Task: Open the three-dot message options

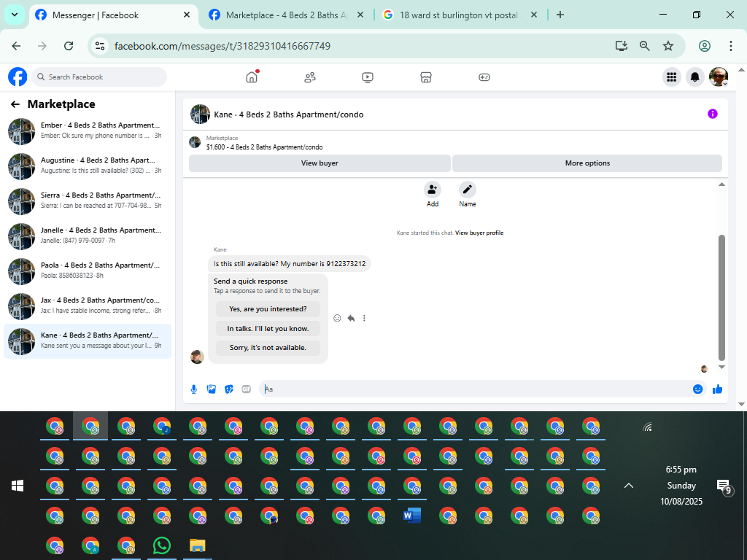Action: click(x=364, y=318)
